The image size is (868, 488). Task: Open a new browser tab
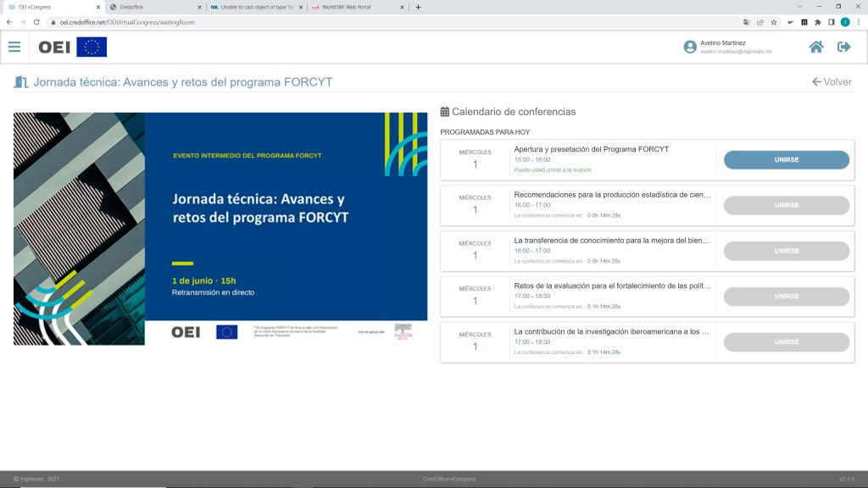click(418, 7)
